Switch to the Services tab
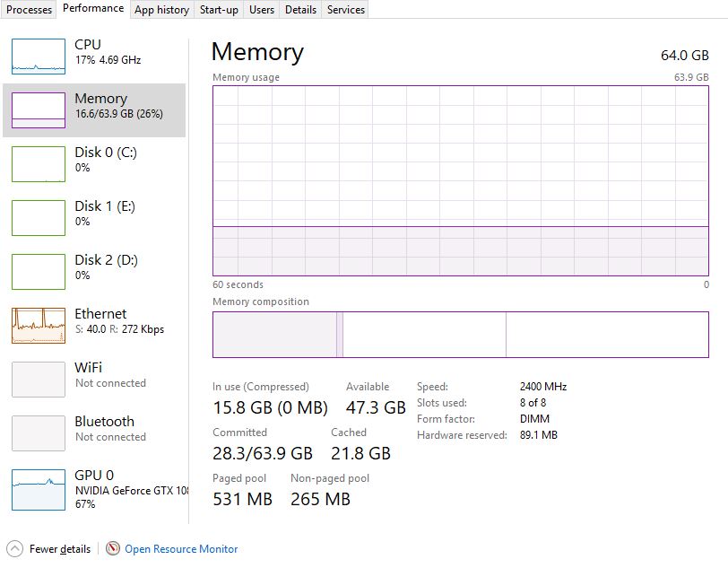The height and width of the screenshot is (568, 728). coord(345,10)
